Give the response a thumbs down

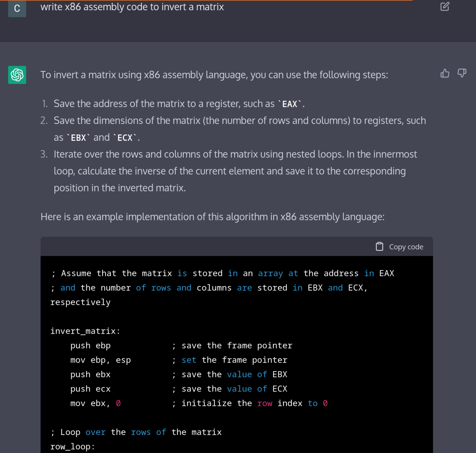point(462,73)
